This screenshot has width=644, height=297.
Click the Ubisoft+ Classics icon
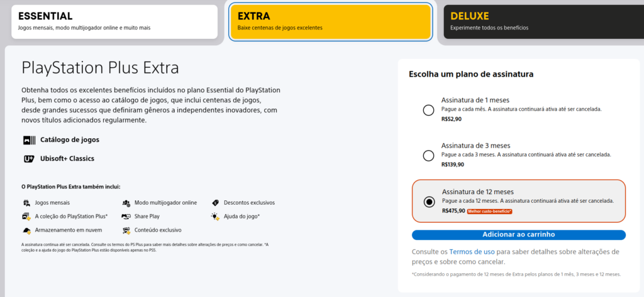pyautogui.click(x=28, y=159)
